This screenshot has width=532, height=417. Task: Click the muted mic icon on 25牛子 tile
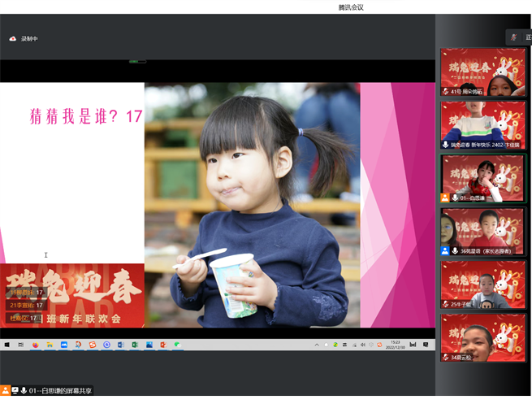point(445,304)
